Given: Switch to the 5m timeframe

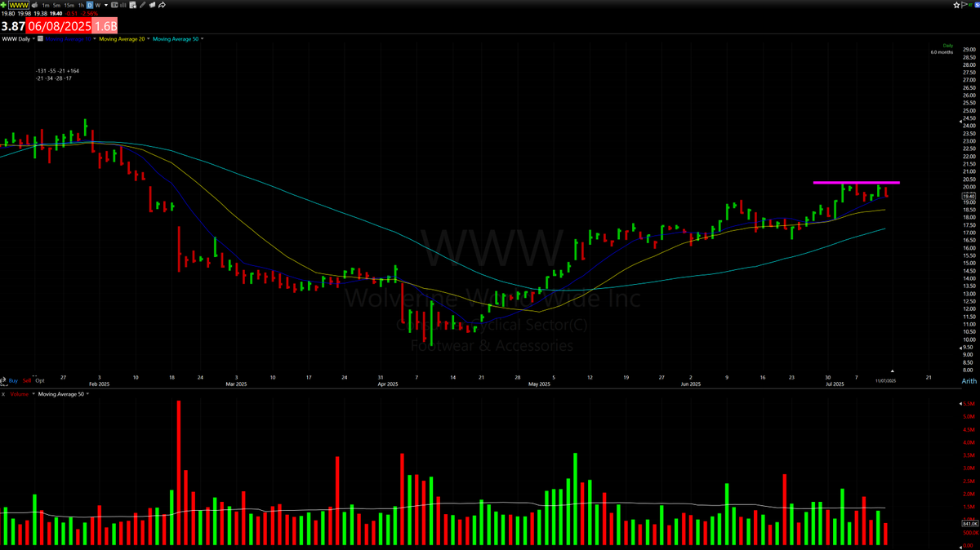Looking at the screenshot, I should [x=56, y=5].
